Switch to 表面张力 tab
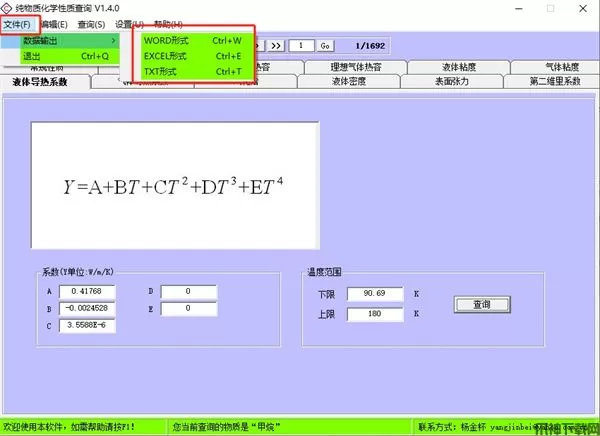Image resolution: width=600 pixels, height=436 pixels. click(x=458, y=82)
